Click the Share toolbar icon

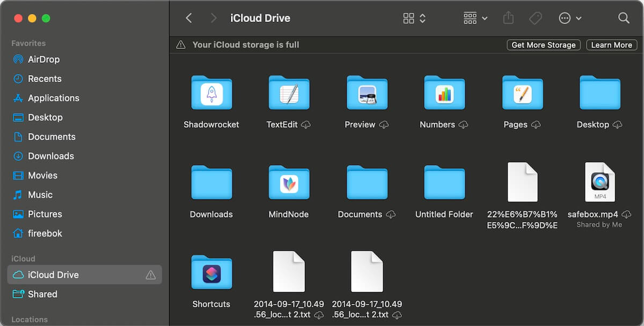pyautogui.click(x=508, y=18)
